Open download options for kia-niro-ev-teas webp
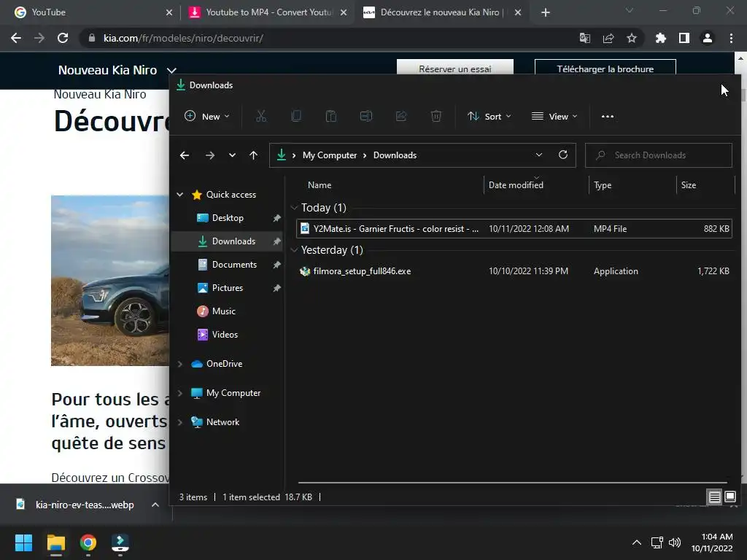The height and width of the screenshot is (560, 747). [x=155, y=505]
